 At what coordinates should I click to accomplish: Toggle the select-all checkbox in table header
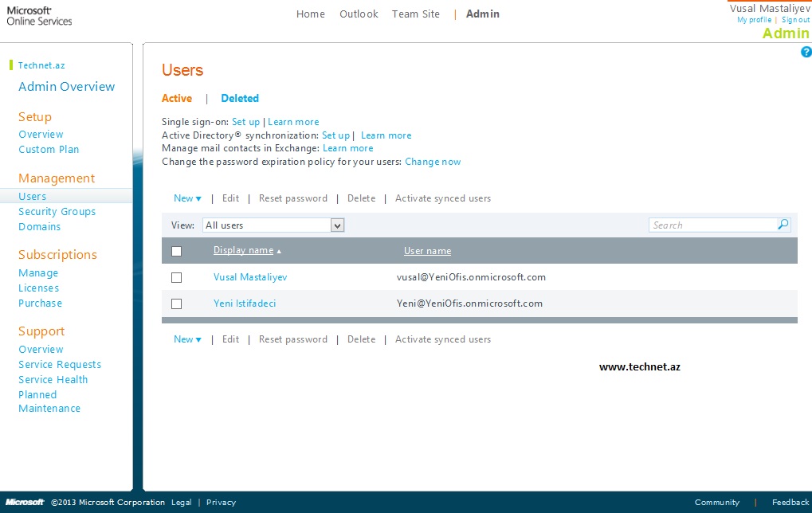177,251
